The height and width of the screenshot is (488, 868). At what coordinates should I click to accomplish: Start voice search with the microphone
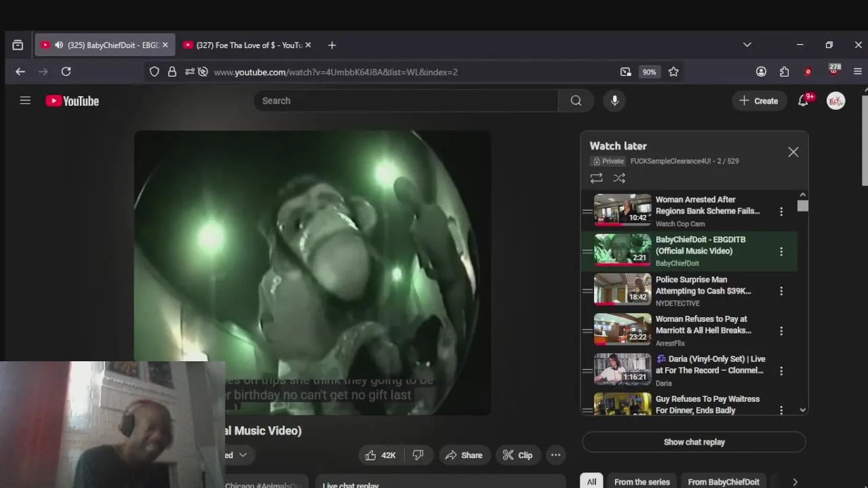point(614,100)
